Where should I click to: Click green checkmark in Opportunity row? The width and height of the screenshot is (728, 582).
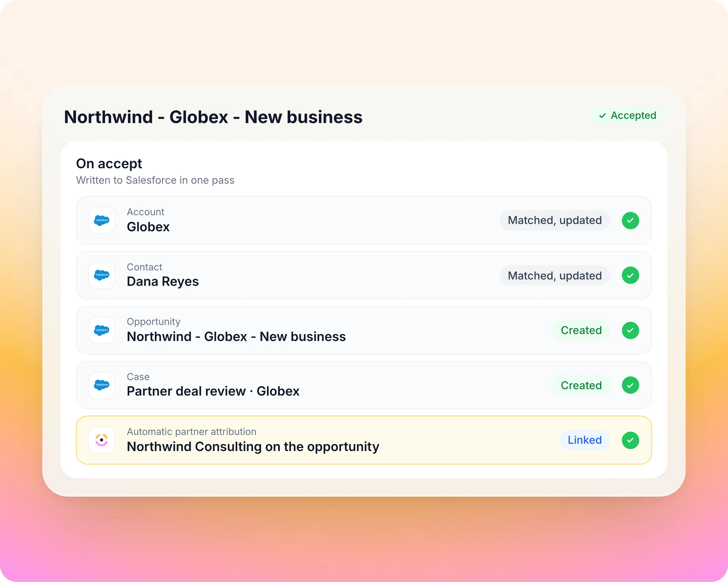(x=630, y=330)
